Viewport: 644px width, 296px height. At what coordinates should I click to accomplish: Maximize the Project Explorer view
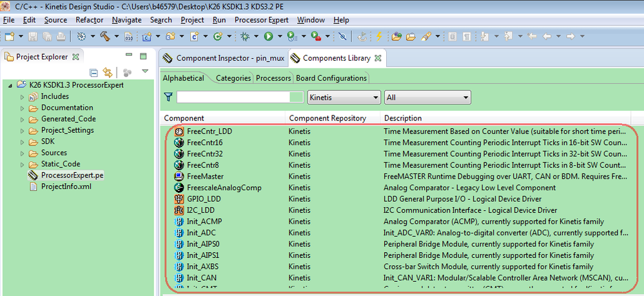coord(143,56)
